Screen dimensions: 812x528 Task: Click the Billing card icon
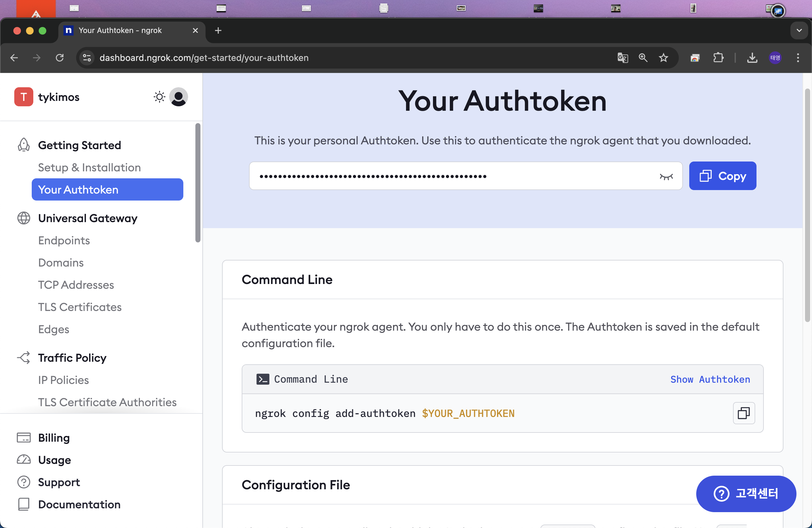[x=23, y=438]
